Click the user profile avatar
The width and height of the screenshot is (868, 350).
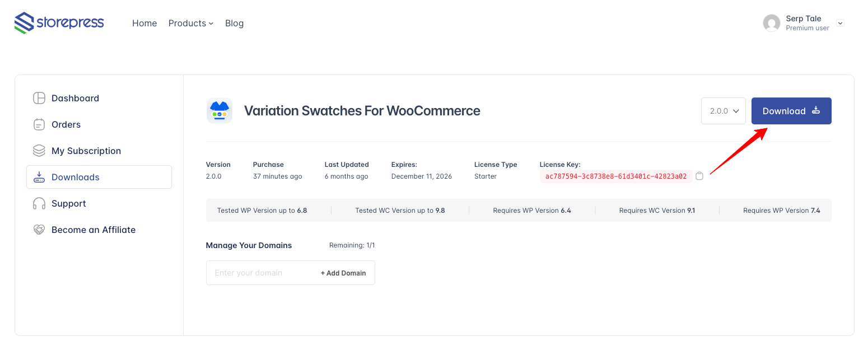(x=772, y=23)
